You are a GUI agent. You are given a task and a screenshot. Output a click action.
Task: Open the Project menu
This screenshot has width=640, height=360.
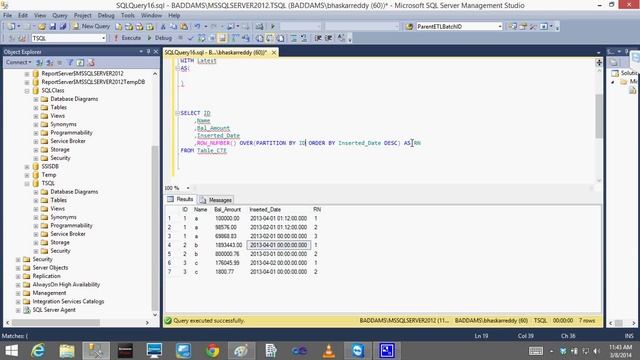[x=82, y=16]
